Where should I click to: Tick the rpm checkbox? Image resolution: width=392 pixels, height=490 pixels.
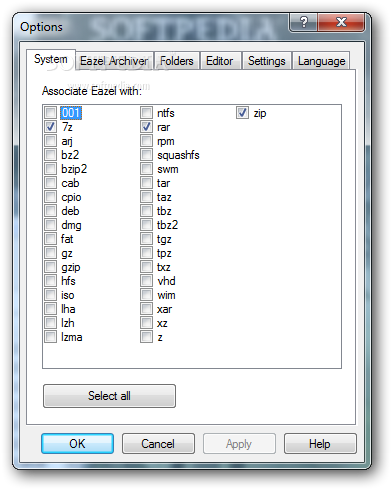(x=146, y=141)
